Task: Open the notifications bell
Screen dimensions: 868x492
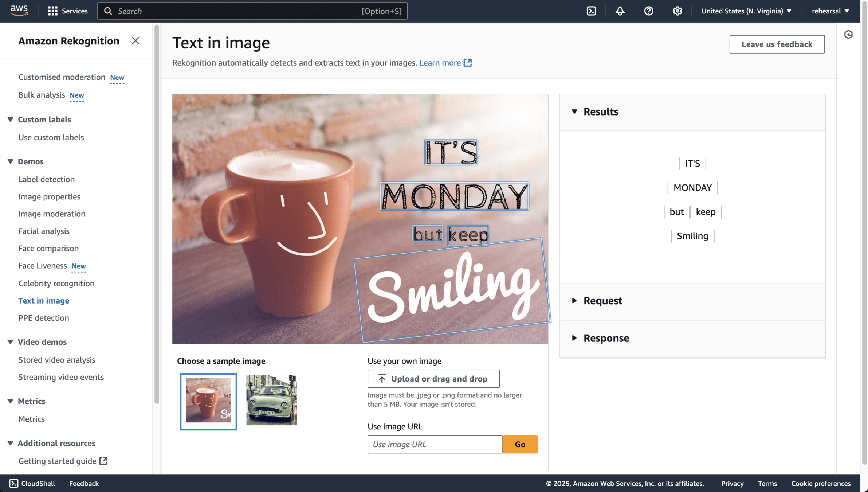Action: tap(620, 11)
